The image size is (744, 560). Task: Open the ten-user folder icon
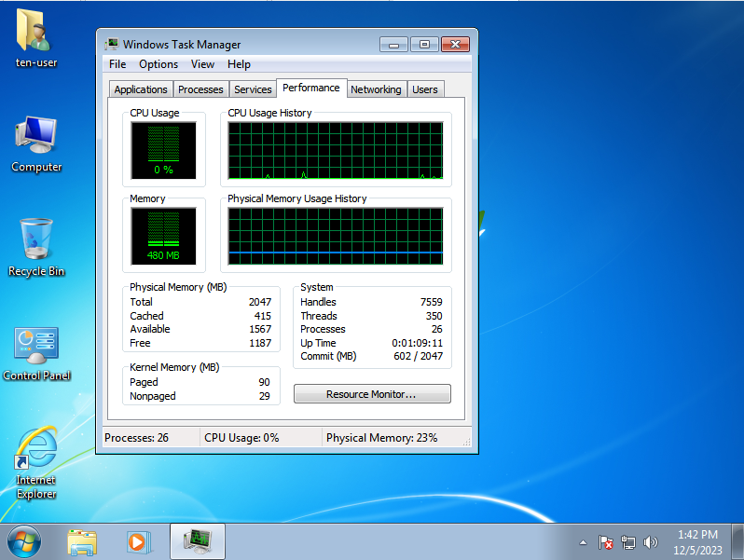point(36,34)
